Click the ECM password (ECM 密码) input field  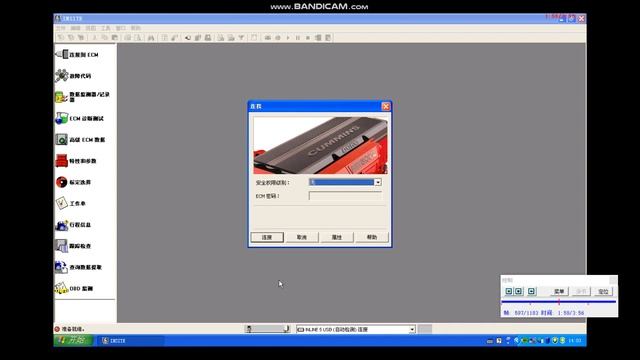[345, 196]
